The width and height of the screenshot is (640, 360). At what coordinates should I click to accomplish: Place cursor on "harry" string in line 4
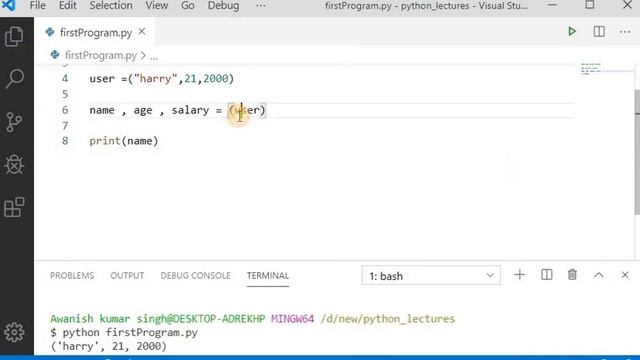[x=155, y=78]
